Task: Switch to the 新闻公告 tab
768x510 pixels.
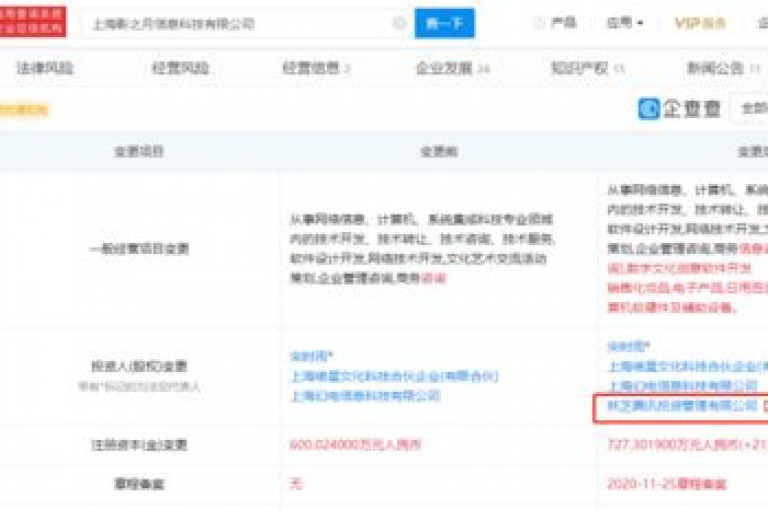Action: click(x=723, y=68)
